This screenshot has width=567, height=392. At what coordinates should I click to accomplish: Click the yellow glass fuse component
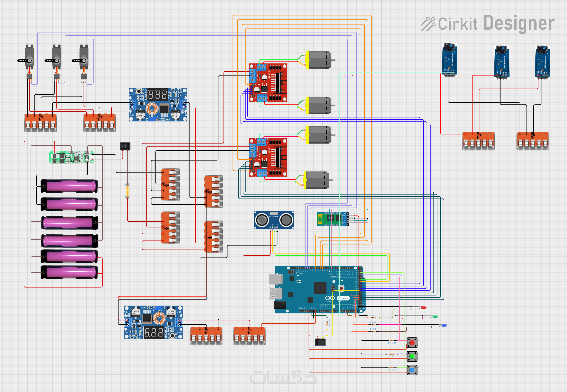pos(127,191)
